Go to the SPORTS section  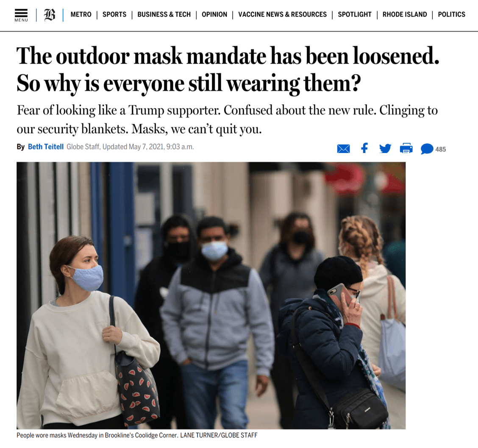click(x=114, y=15)
